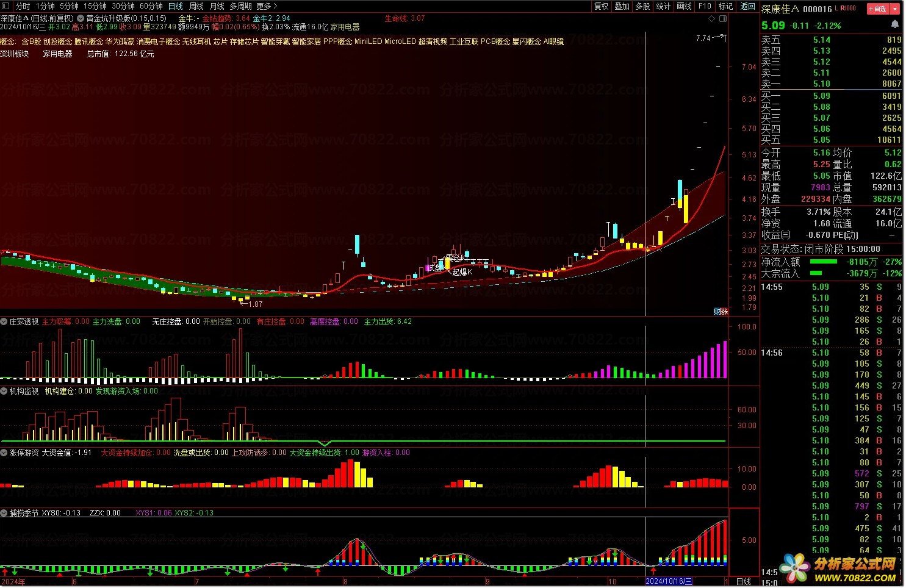The width and height of the screenshot is (906, 588).
Task: Click the 华为鸿蒙 concept link
Action: 120,41
